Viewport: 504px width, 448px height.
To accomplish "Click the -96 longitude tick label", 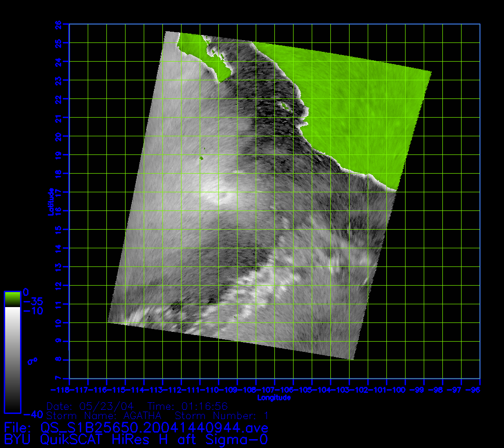I will click(474, 390).
